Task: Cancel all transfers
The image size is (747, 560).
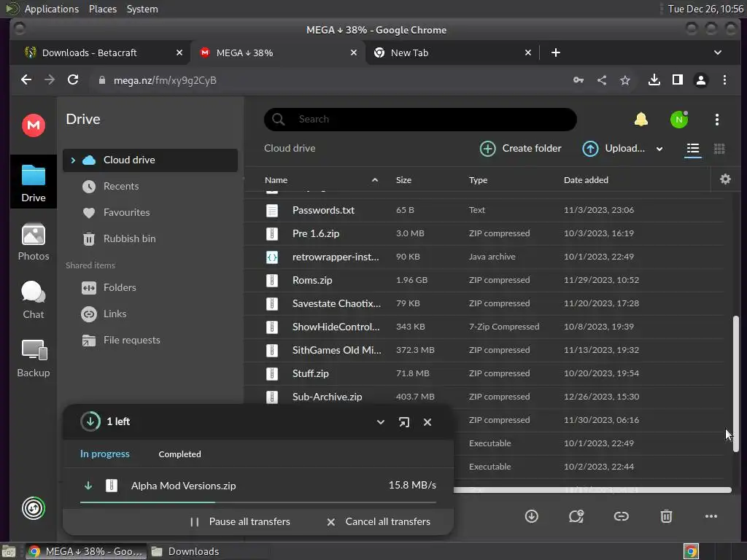Action: point(379,521)
